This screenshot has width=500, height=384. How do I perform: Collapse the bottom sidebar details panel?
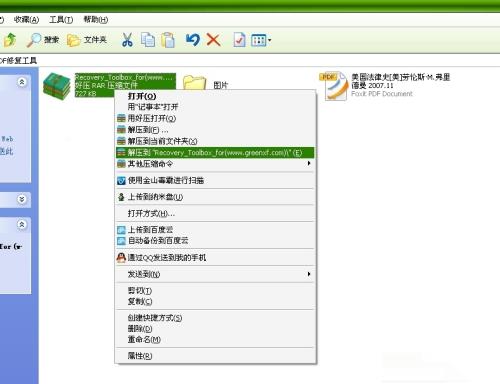pos(22,224)
